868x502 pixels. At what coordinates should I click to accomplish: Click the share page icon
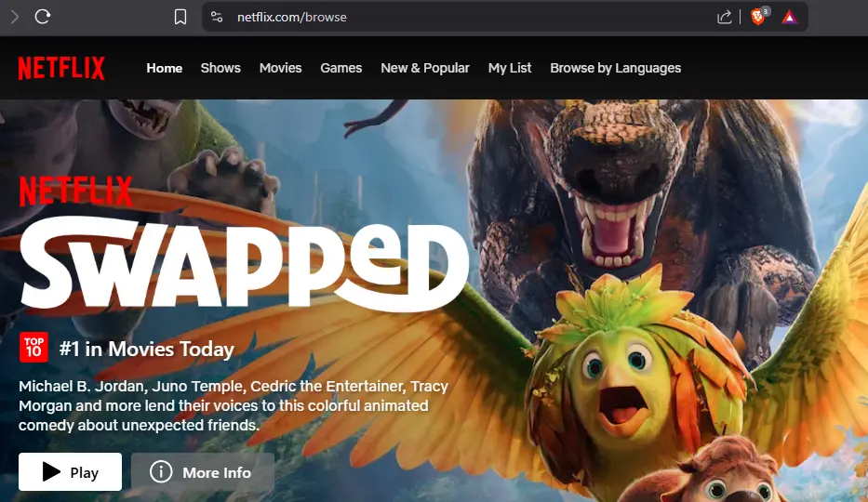tap(724, 17)
